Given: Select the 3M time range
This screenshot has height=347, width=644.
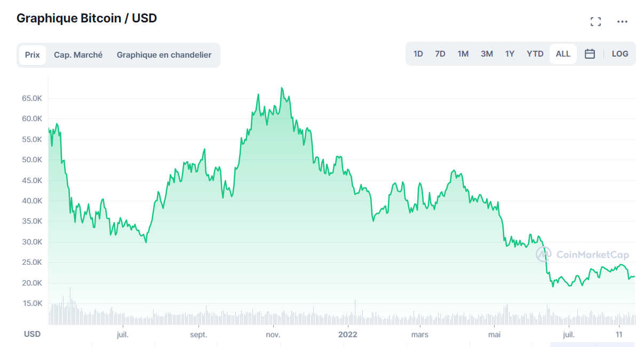Looking at the screenshot, I should pos(486,53).
